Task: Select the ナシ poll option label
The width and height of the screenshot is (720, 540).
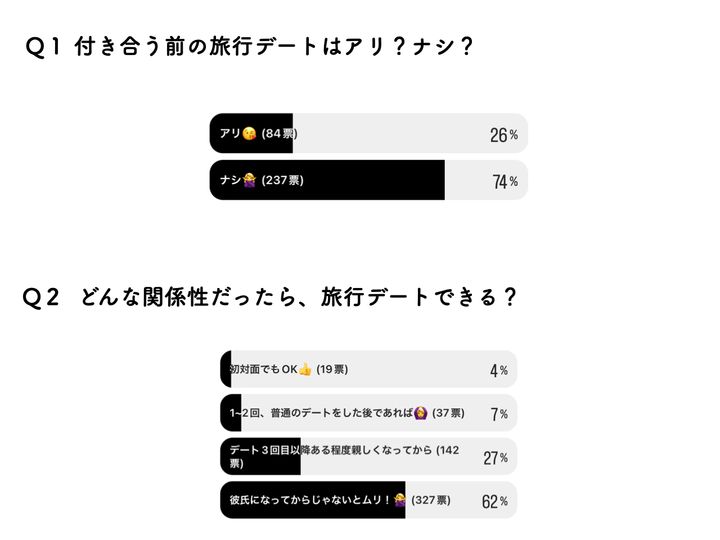Action: 230,181
